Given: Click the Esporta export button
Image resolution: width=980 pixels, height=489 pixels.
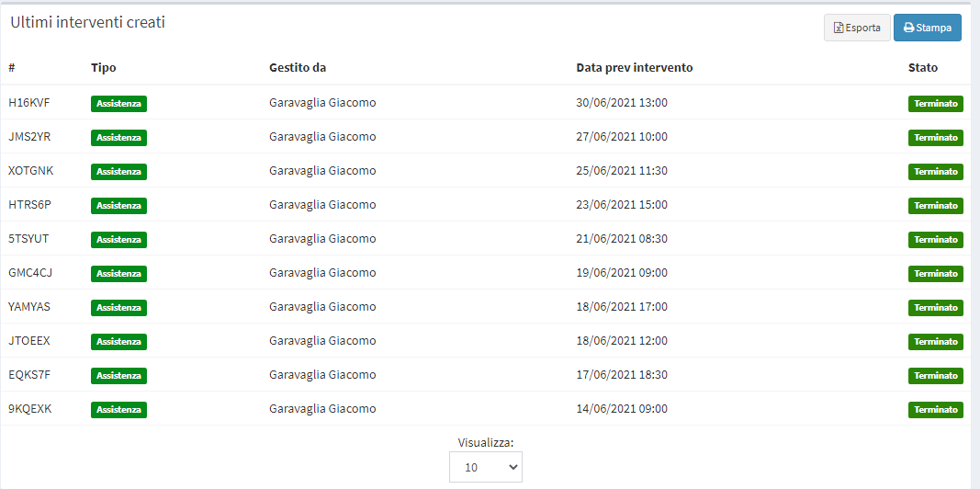Looking at the screenshot, I should pos(857,28).
